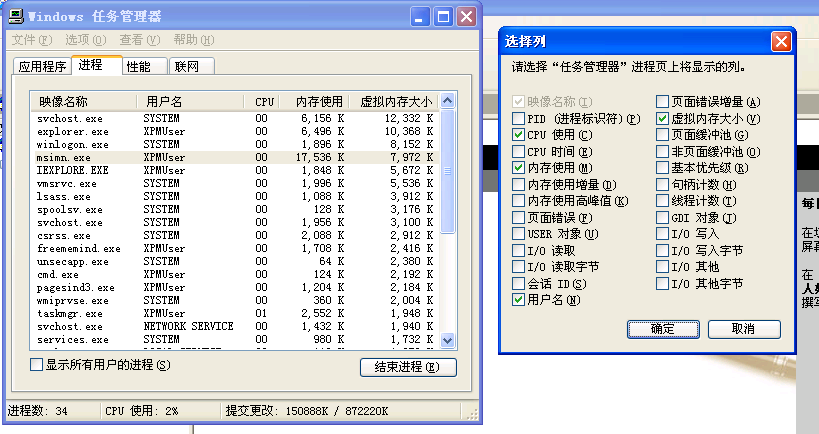The height and width of the screenshot is (434, 819).
Task: Select the spoolsv.exe process row
Action: (235, 209)
